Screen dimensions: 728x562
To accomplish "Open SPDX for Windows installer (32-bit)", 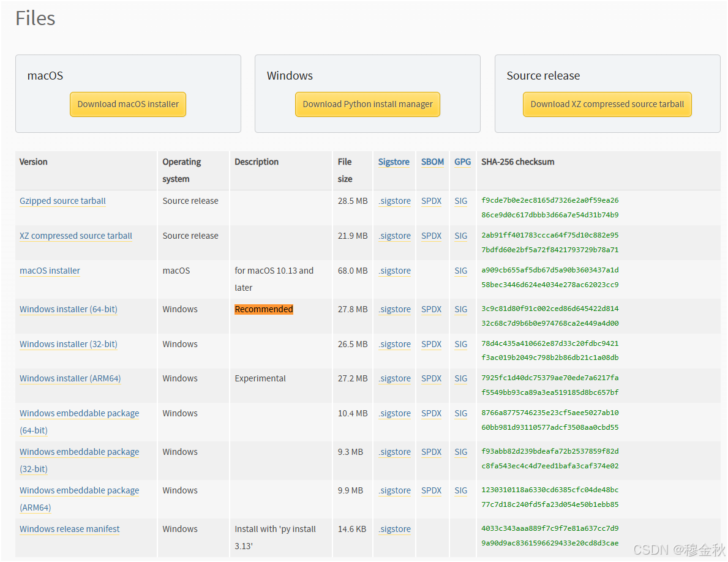I will click(x=431, y=344).
